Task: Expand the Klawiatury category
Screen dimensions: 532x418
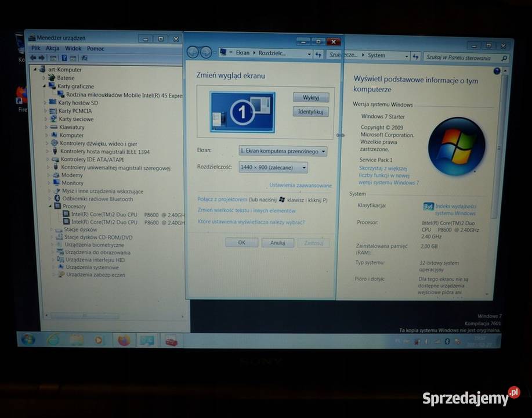Action: click(46, 127)
